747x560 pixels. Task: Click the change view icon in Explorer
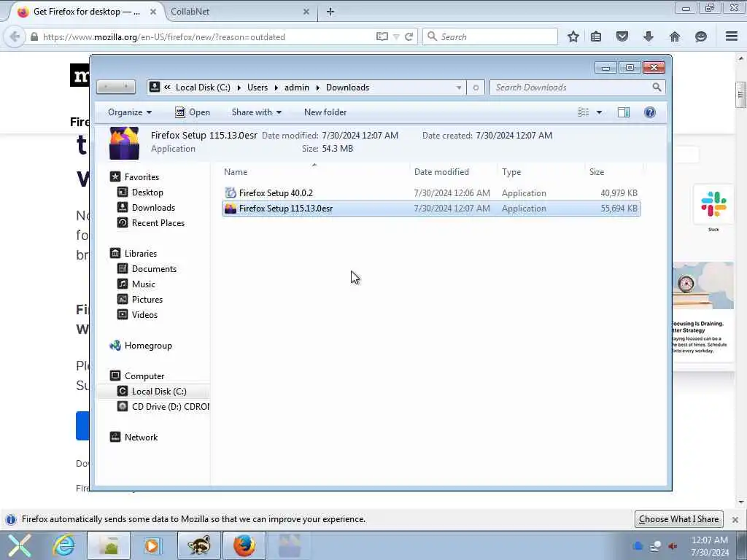tap(584, 112)
